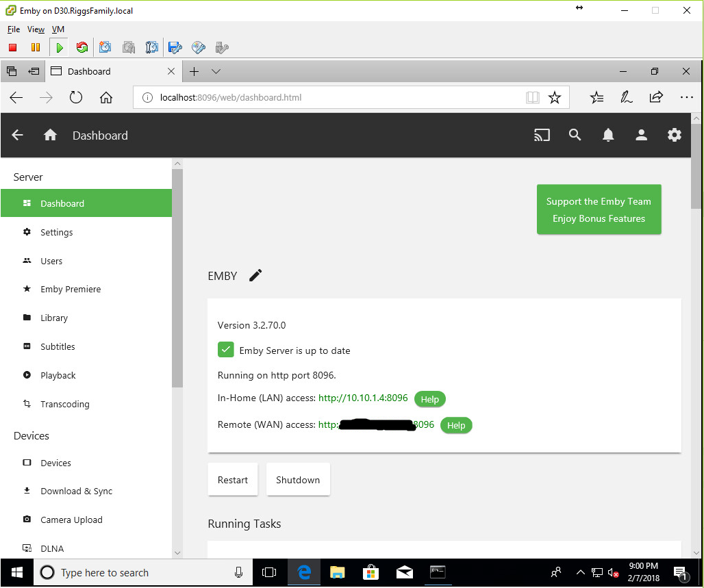The image size is (704, 588).
Task: Open Emby user profile icon
Action: click(642, 135)
